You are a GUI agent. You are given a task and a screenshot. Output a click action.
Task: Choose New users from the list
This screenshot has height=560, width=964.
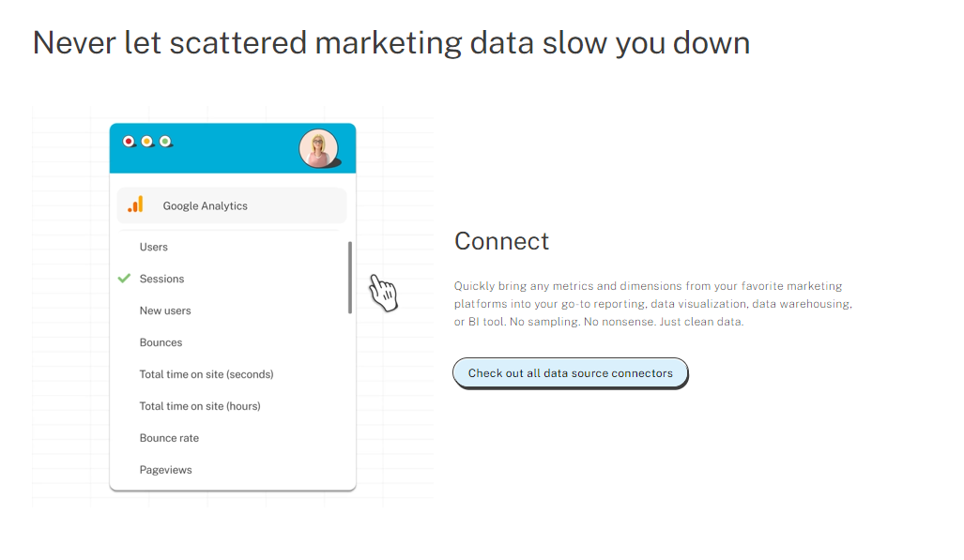click(x=165, y=311)
